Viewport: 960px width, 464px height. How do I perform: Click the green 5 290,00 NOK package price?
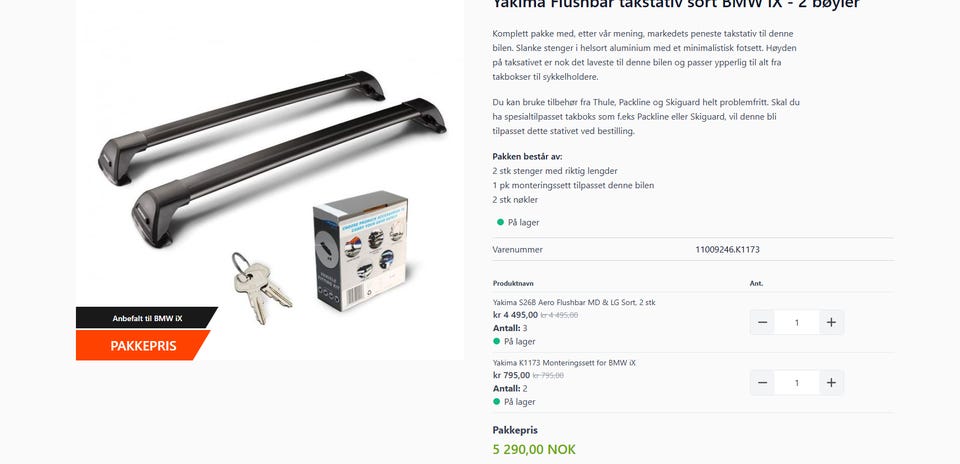point(534,449)
